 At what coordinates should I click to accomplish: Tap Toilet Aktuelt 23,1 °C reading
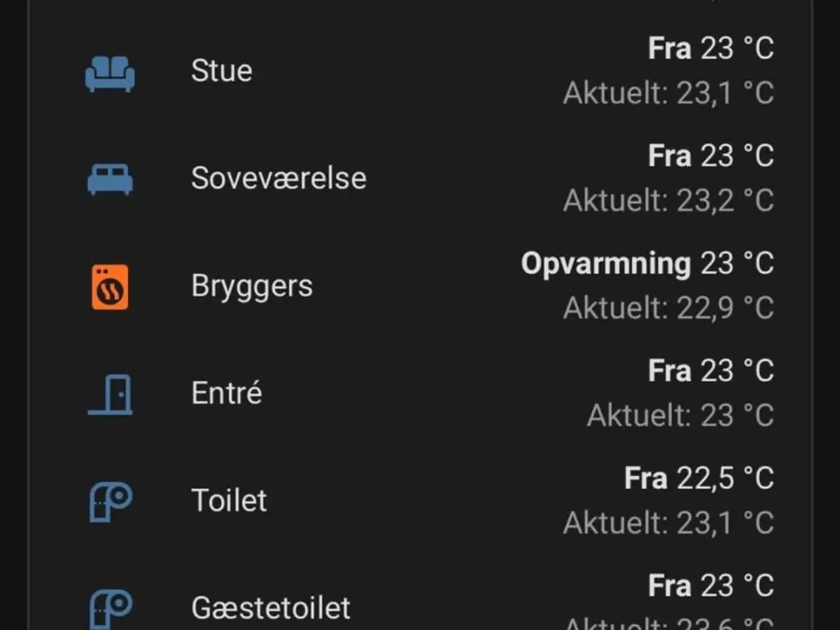(x=669, y=524)
